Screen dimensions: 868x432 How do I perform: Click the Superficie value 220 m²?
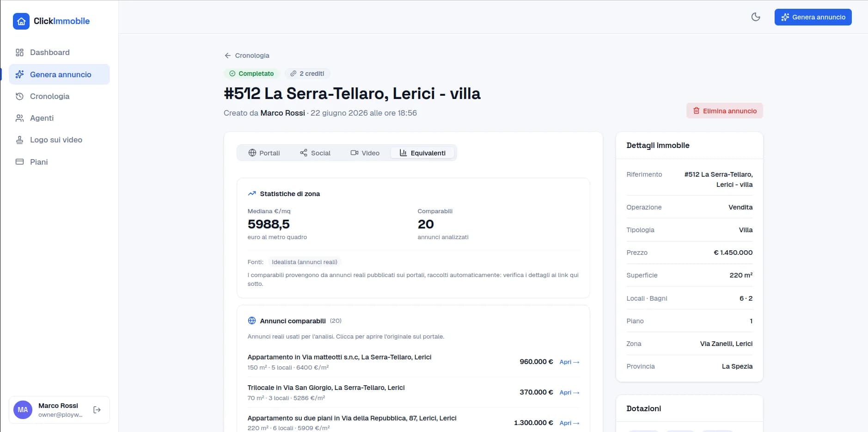pos(741,275)
